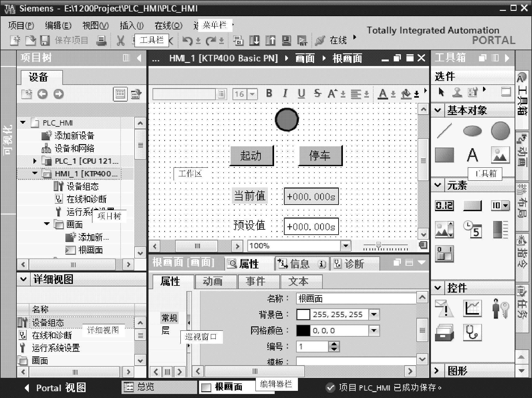
Task: Expand PLC_1 node in project tree
Action: coord(34,161)
